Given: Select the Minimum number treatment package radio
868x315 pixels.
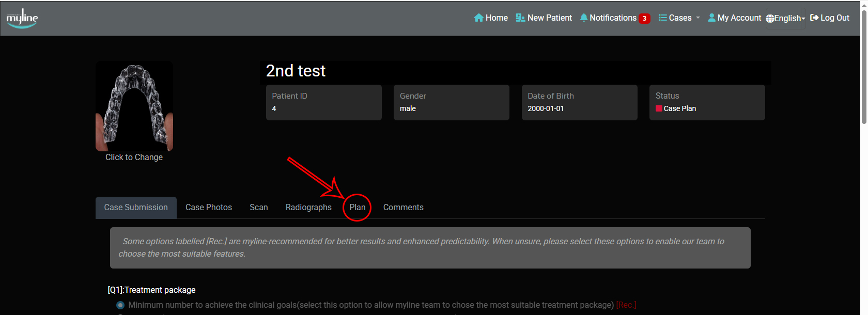Looking at the screenshot, I should [120, 305].
